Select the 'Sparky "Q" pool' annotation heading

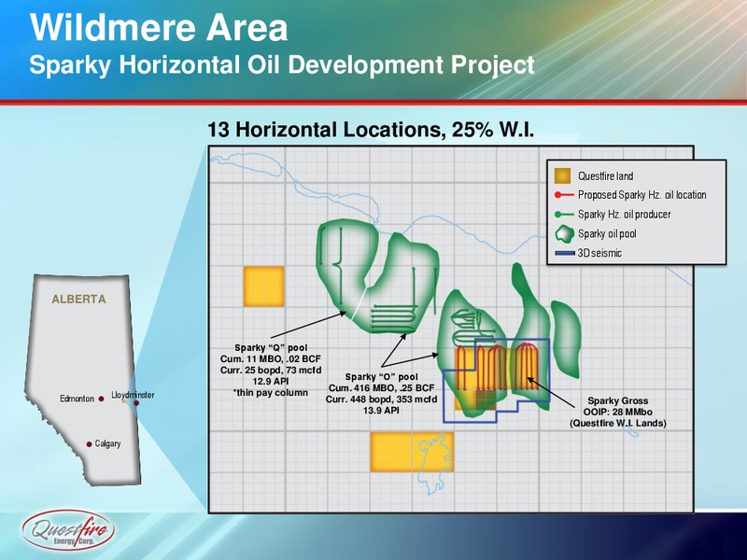pos(271,348)
